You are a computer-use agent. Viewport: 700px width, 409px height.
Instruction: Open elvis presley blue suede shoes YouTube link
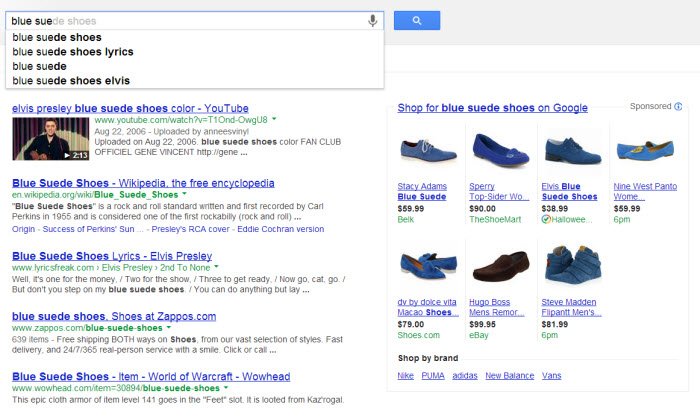[130, 109]
